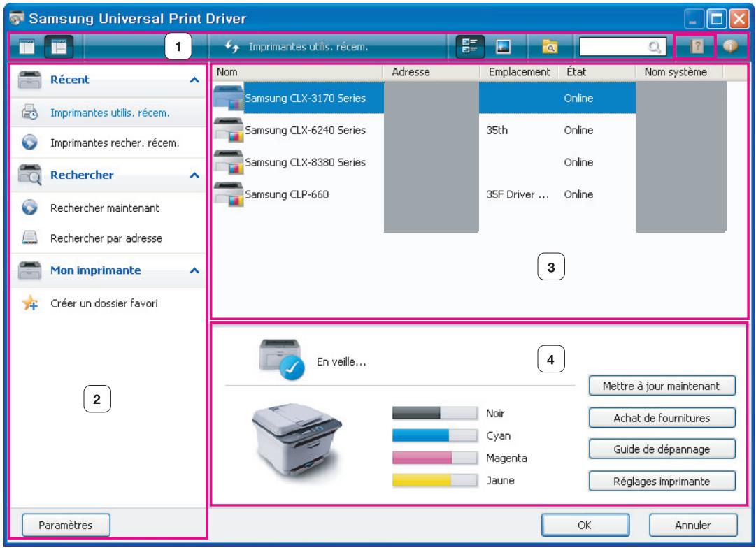The height and width of the screenshot is (550, 756).
Task: Collapse the Rechercher section chevron
Action: tap(194, 175)
